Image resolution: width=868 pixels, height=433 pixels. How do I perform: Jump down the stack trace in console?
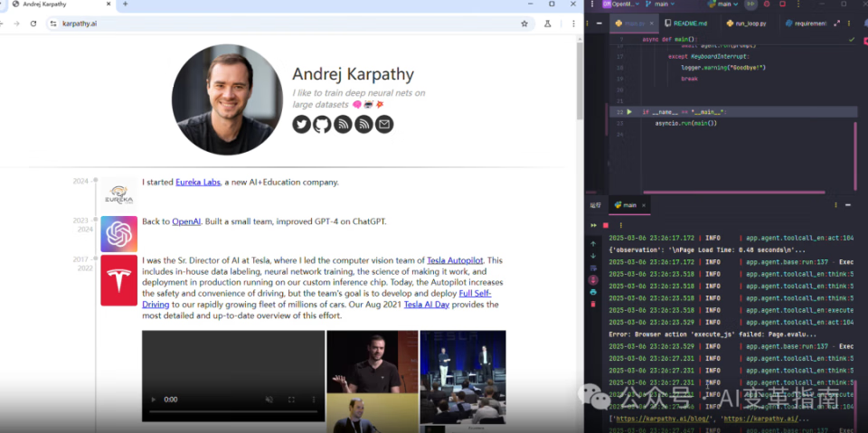593,256
